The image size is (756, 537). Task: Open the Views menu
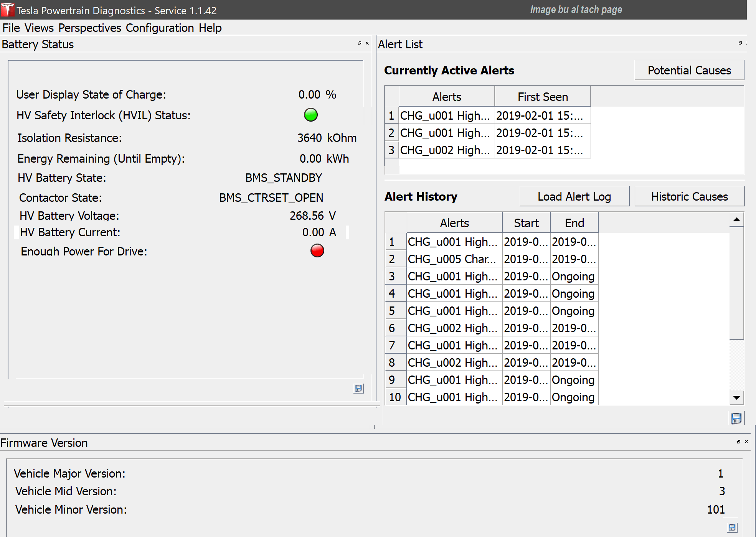point(39,28)
